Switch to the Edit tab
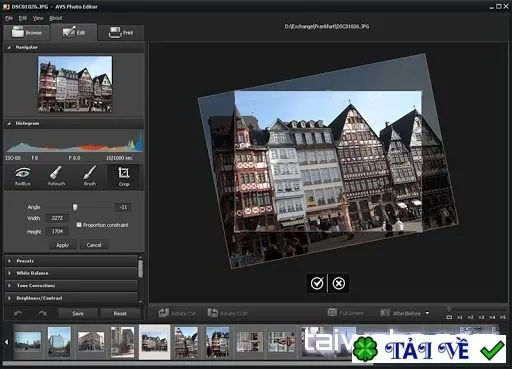Viewport: 512px width, 369px height. click(x=74, y=32)
